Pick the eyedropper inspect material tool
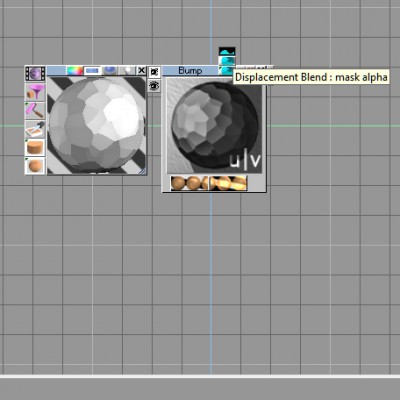 (35, 129)
